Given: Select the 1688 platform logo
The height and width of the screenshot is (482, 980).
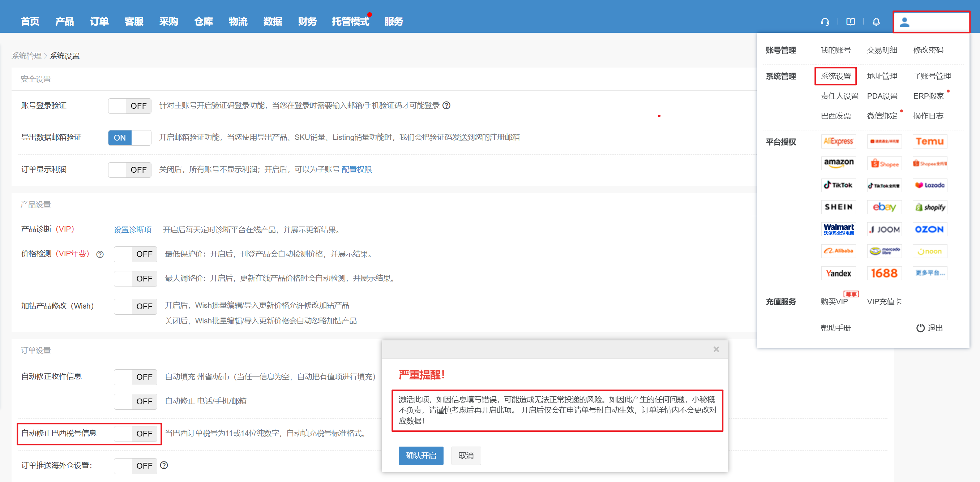Looking at the screenshot, I should pyautogui.click(x=884, y=273).
